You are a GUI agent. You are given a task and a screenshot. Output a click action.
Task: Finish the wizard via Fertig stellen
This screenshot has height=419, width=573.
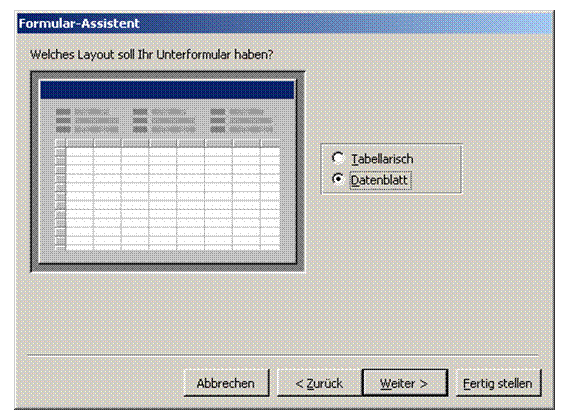tap(498, 383)
